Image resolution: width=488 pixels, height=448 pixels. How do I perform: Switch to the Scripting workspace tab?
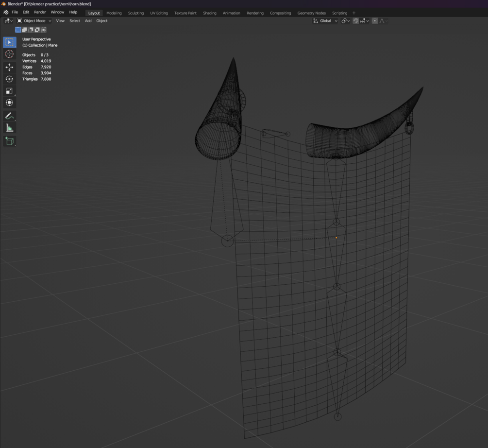(x=339, y=13)
